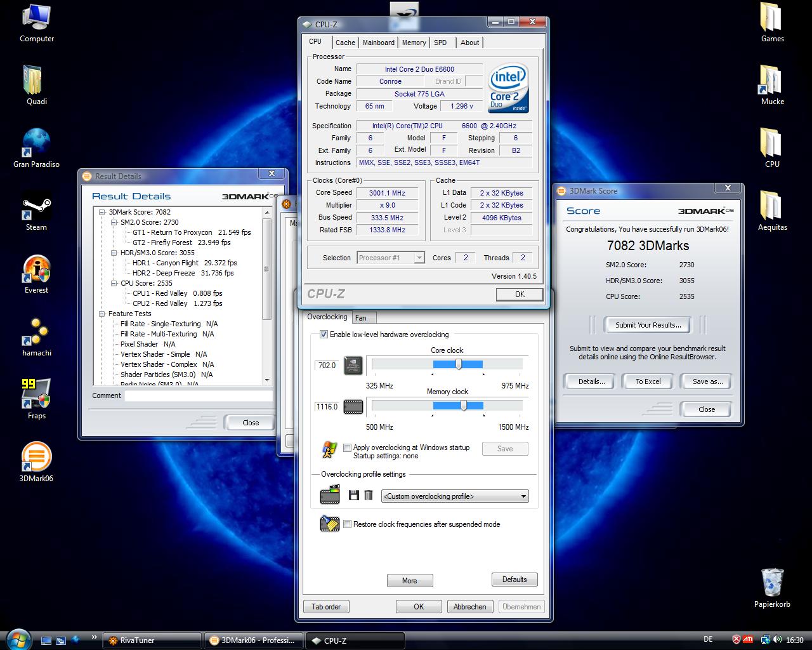Screen dimensions: 812x650
Task: Click the Tab order button
Action: tap(326, 607)
